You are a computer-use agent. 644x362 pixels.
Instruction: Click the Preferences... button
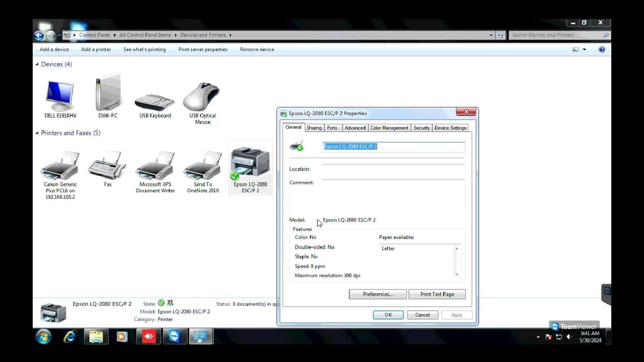(x=378, y=294)
